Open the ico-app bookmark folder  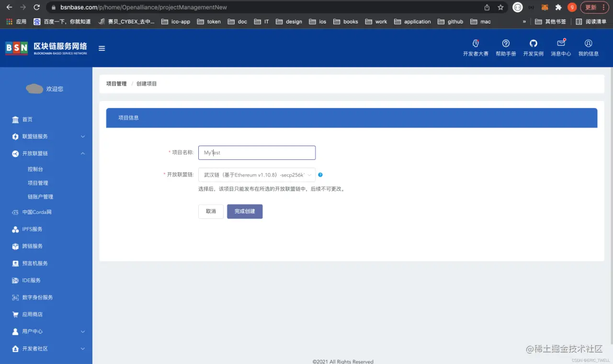176,22
